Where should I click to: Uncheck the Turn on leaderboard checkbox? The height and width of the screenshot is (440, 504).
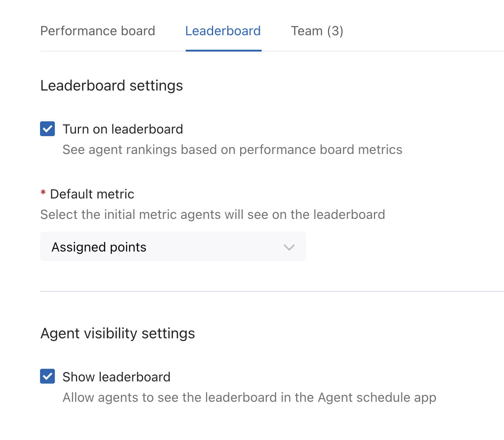(47, 129)
